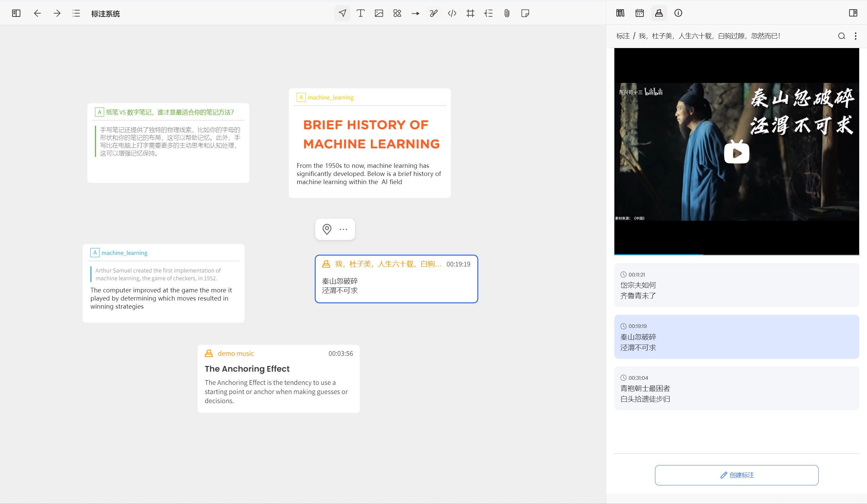Image resolution: width=867 pixels, height=504 pixels.
Task: Click the stamp icon on demo music card
Action: click(209, 353)
